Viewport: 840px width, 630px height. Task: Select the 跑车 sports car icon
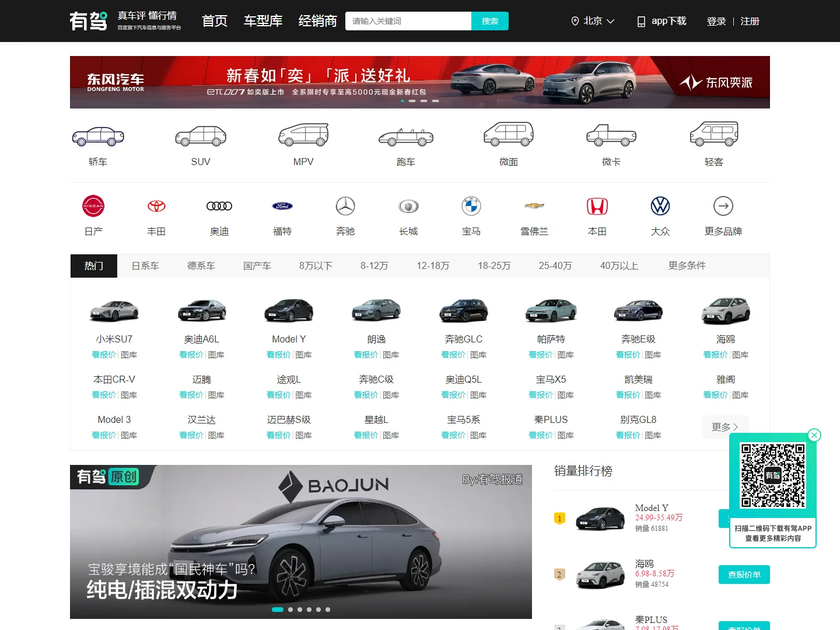point(406,138)
